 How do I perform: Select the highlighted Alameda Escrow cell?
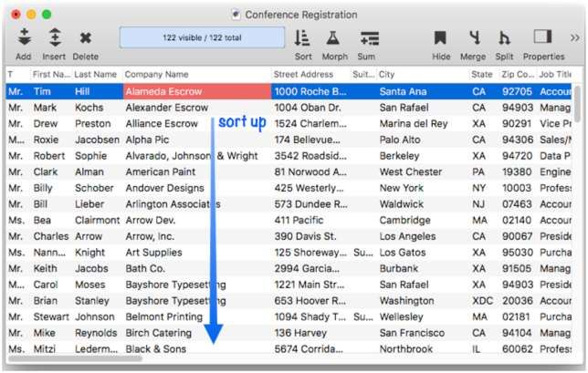pos(197,91)
